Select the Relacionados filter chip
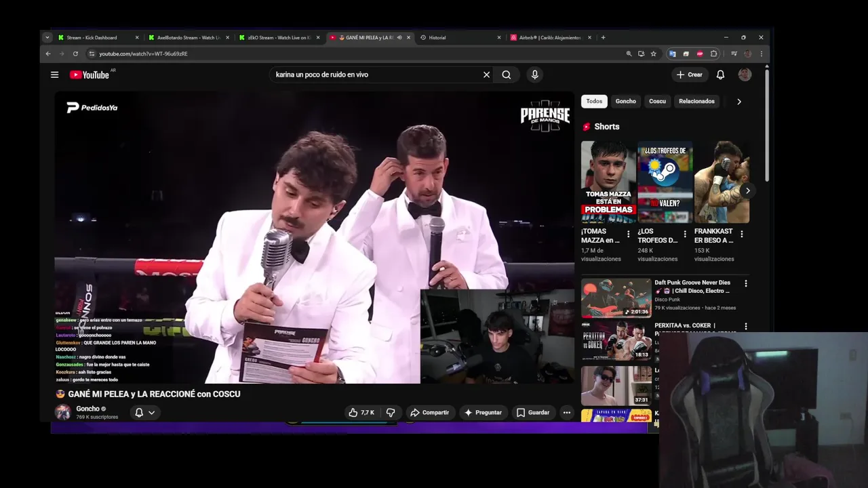This screenshot has height=488, width=868. 697,101
